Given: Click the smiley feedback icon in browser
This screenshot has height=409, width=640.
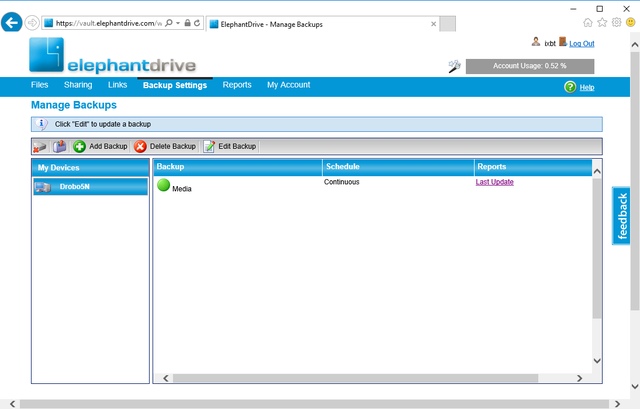Looking at the screenshot, I should pos(631,22).
